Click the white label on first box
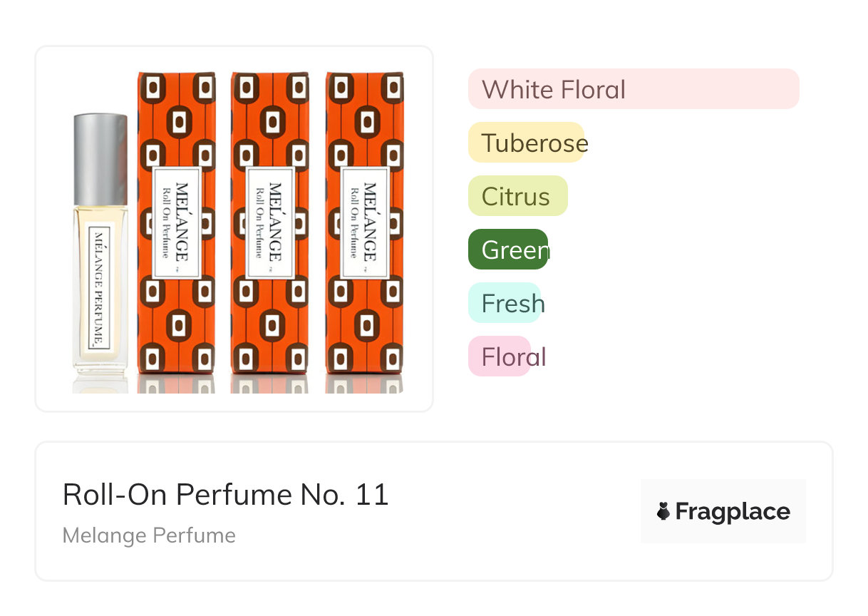 (177, 222)
